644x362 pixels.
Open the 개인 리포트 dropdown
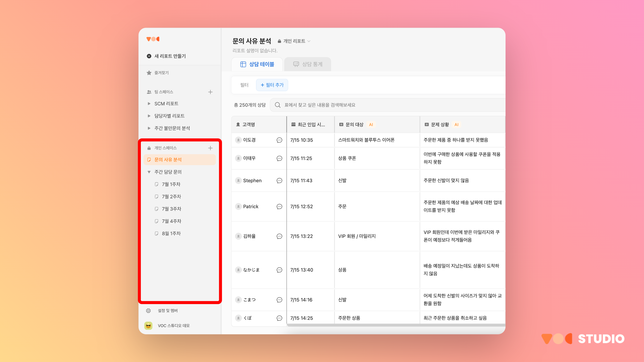click(x=294, y=41)
